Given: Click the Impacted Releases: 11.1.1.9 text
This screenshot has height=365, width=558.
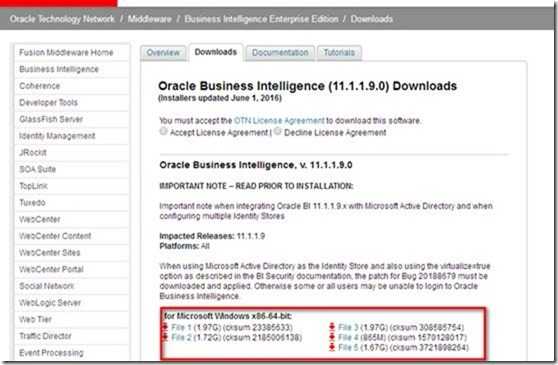Looking at the screenshot, I should 212,236.
